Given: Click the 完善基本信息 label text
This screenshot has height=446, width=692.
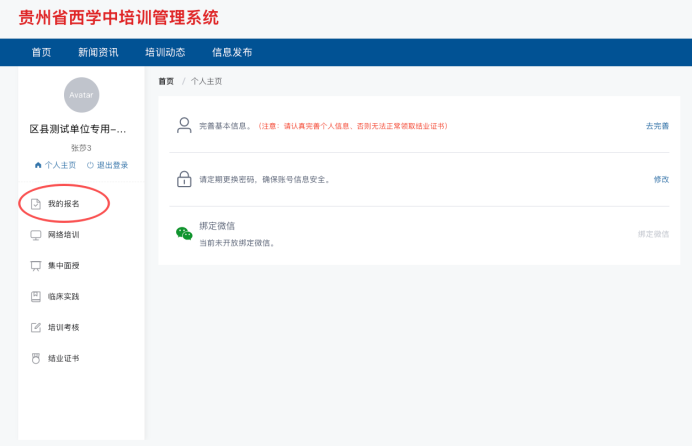Looking at the screenshot, I should (225, 126).
